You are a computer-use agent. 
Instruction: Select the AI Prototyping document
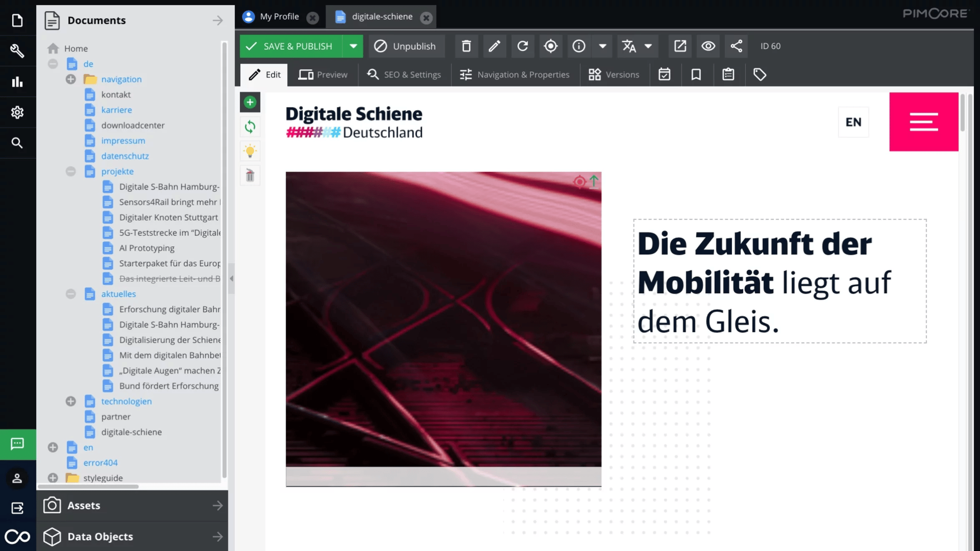[x=147, y=248]
